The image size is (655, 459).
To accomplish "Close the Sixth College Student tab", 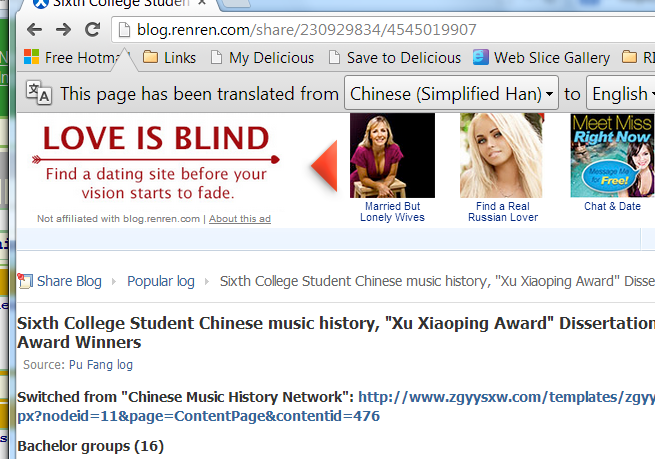I will pos(202,3).
